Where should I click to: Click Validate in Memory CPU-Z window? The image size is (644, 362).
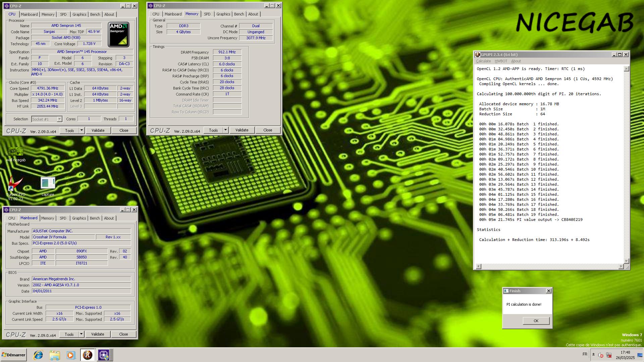[242, 130]
